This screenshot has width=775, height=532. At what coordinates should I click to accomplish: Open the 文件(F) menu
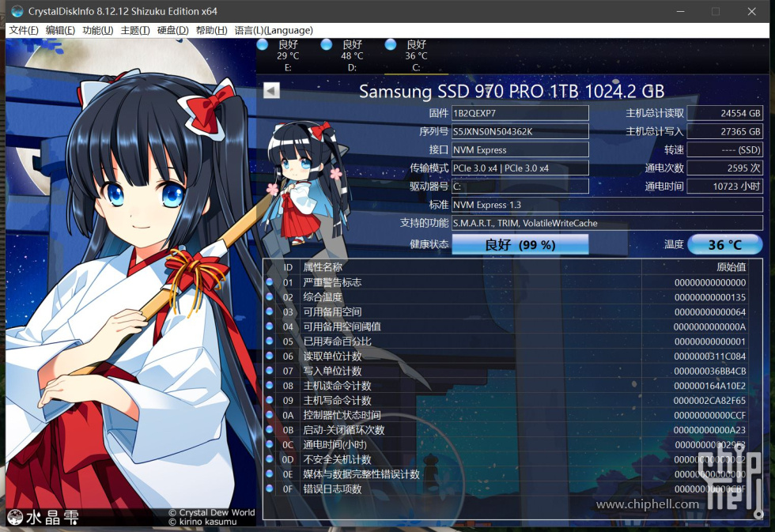24,30
